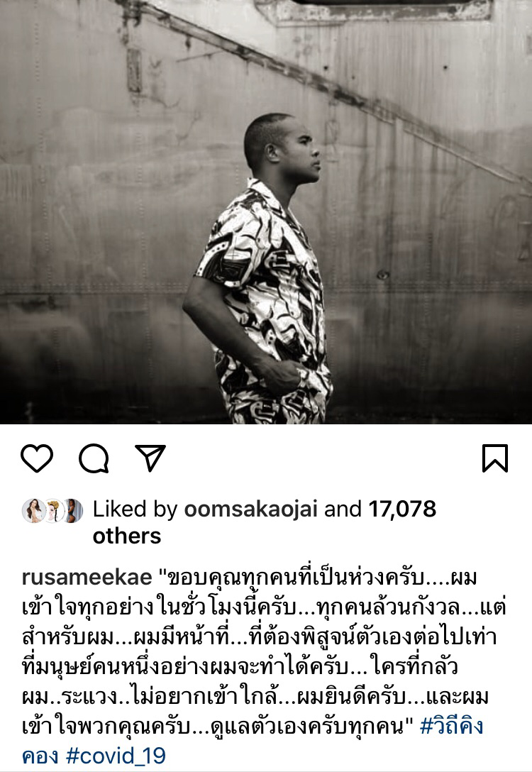Open comments via the speech bubble icon
The image size is (532, 772).
(x=94, y=458)
